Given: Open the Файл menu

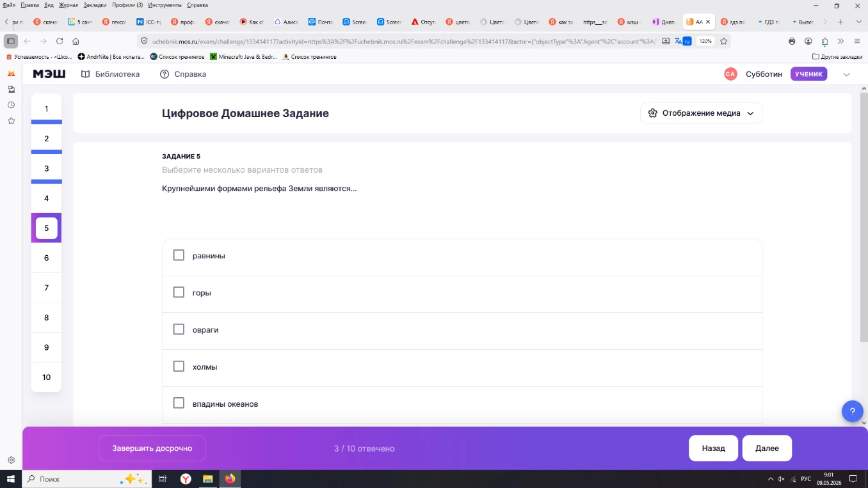Looking at the screenshot, I should pyautogui.click(x=10, y=4).
